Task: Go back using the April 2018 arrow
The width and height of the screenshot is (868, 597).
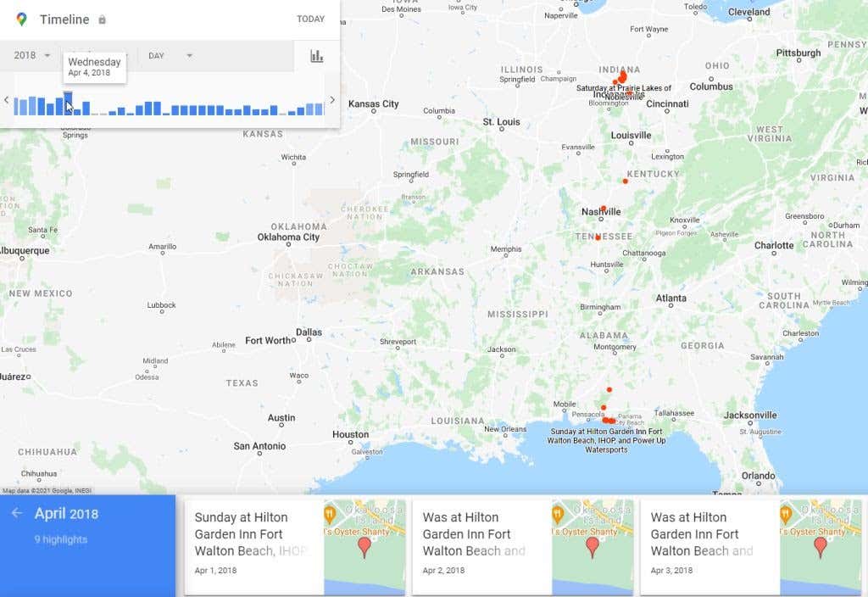Action: coord(17,514)
